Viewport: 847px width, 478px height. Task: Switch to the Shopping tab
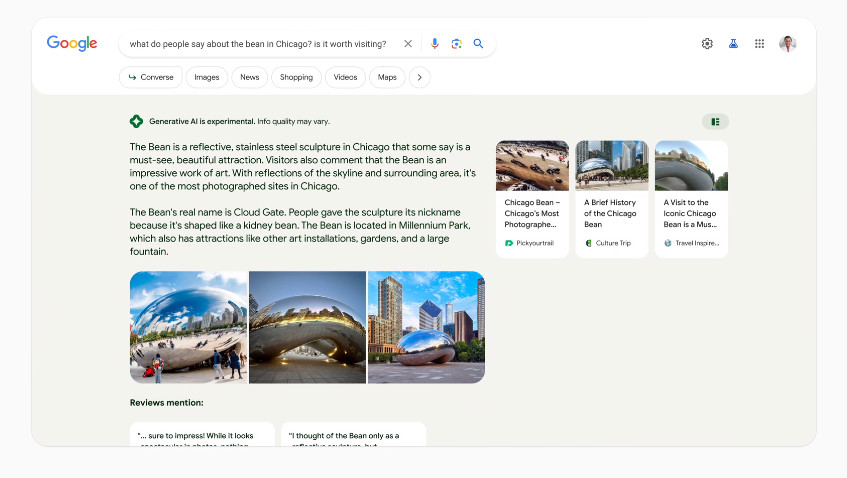(296, 77)
